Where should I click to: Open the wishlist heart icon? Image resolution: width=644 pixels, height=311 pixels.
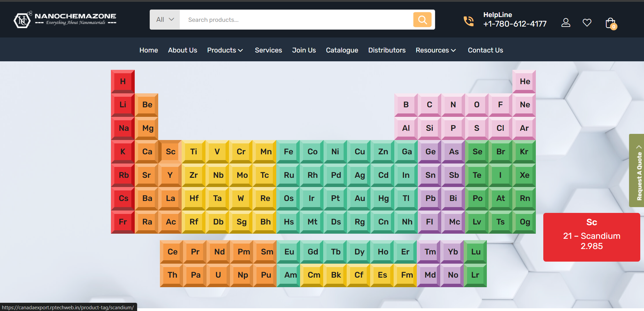coord(587,22)
